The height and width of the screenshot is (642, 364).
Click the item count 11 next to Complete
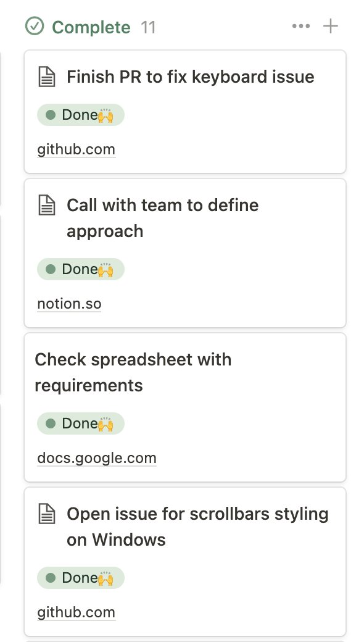coord(150,26)
